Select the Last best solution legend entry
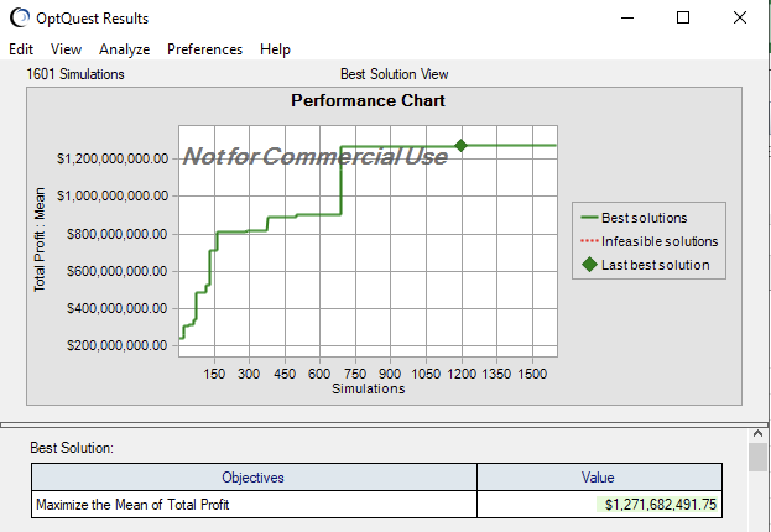 coord(655,265)
